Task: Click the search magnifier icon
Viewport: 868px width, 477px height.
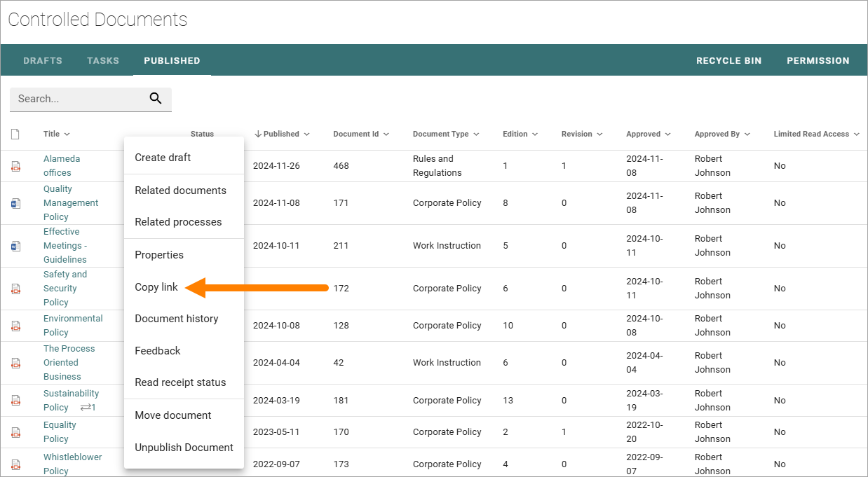Action: pyautogui.click(x=156, y=99)
